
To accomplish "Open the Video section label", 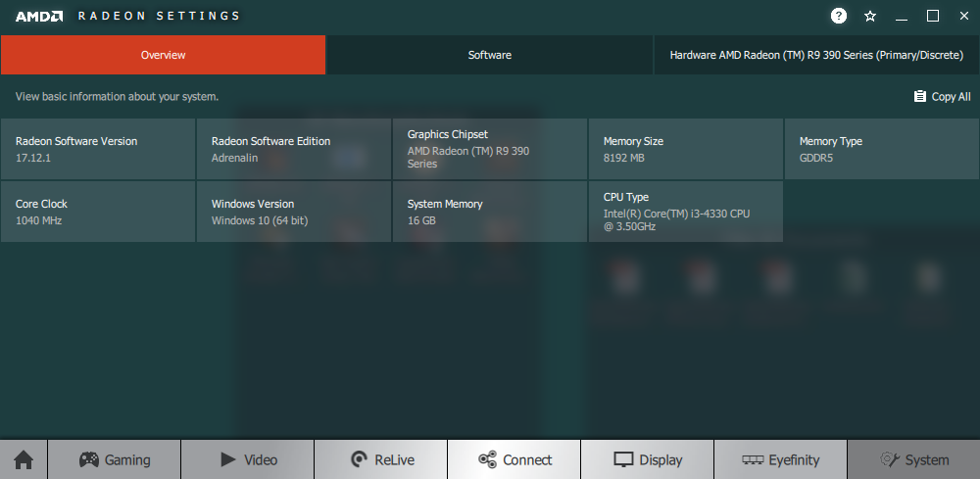I will [261, 460].
